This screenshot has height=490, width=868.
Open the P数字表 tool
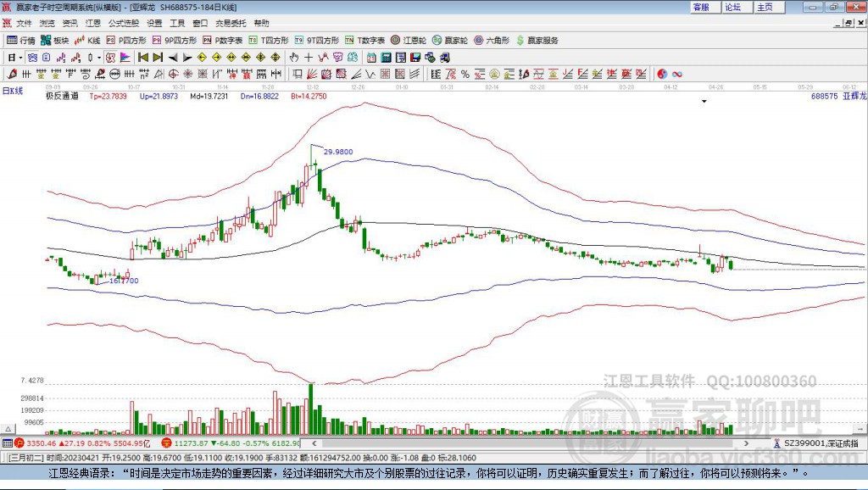click(223, 41)
